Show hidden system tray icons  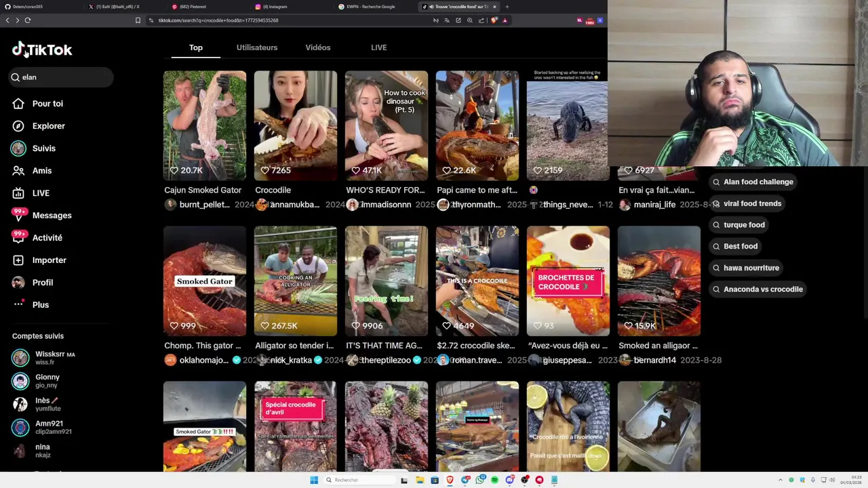pos(780,480)
